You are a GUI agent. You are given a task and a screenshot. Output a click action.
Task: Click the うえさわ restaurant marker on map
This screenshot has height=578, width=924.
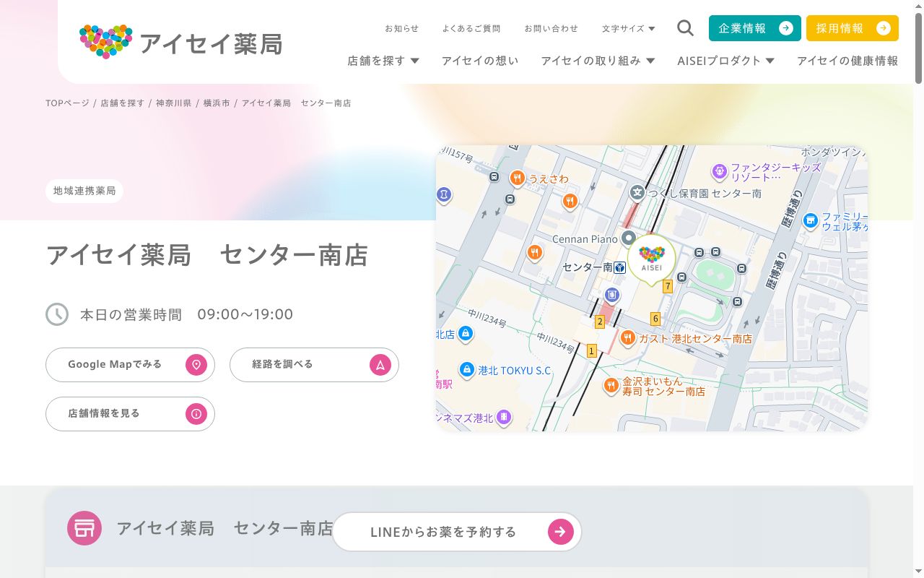click(x=517, y=178)
